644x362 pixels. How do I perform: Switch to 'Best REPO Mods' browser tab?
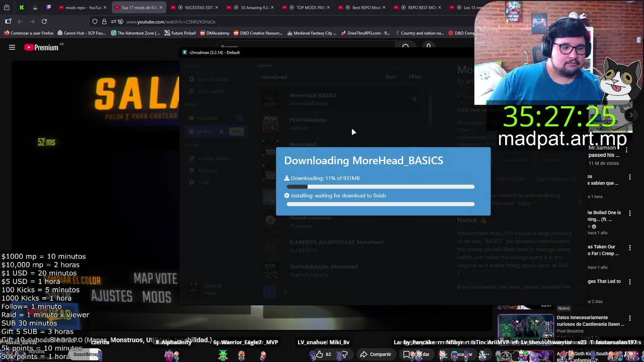coord(363,8)
